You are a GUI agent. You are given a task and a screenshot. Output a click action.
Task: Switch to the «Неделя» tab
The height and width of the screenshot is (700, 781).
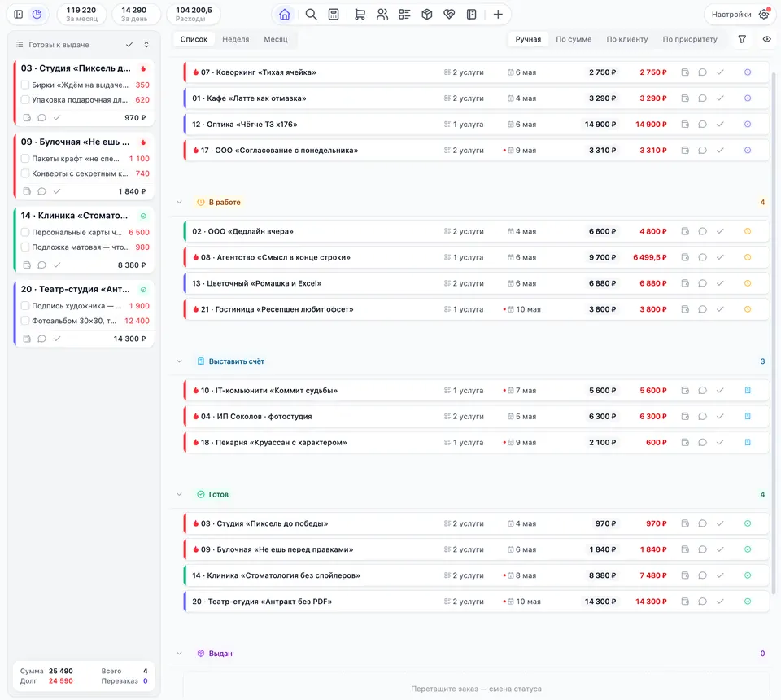[236, 39]
